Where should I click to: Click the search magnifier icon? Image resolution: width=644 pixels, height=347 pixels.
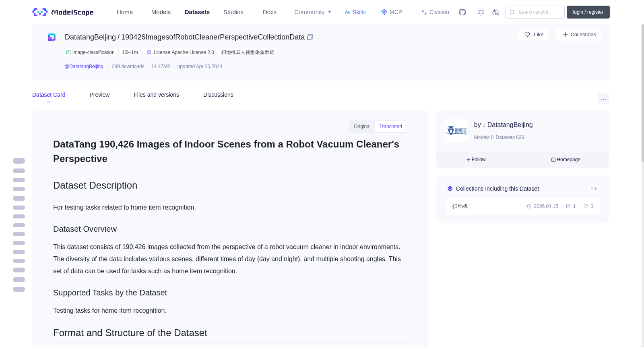pyautogui.click(x=512, y=12)
